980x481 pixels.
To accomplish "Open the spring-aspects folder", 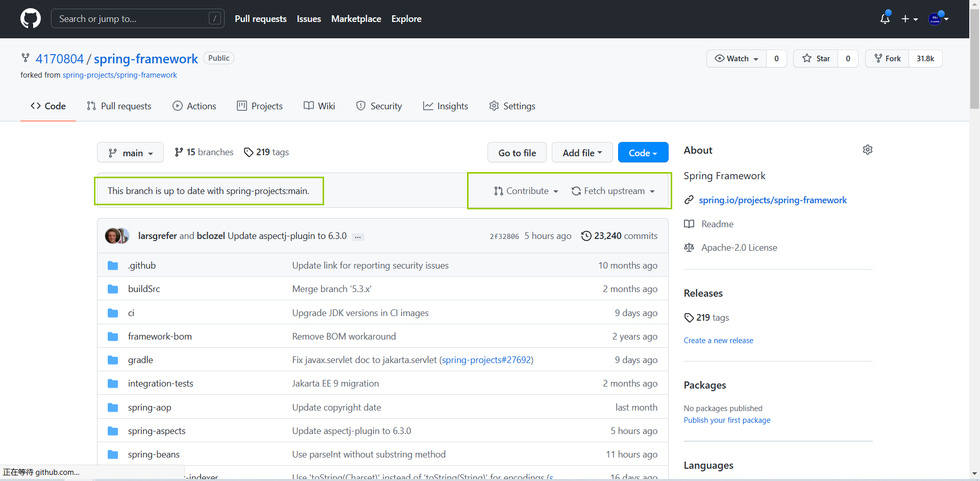I will tap(157, 431).
